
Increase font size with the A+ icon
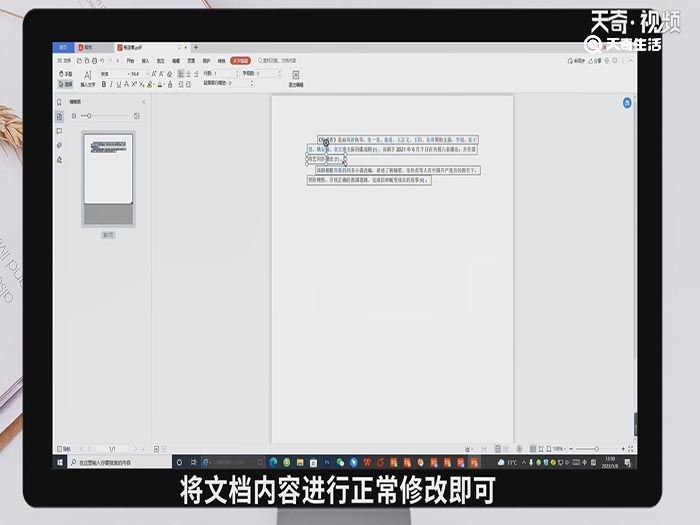pyautogui.click(x=154, y=74)
